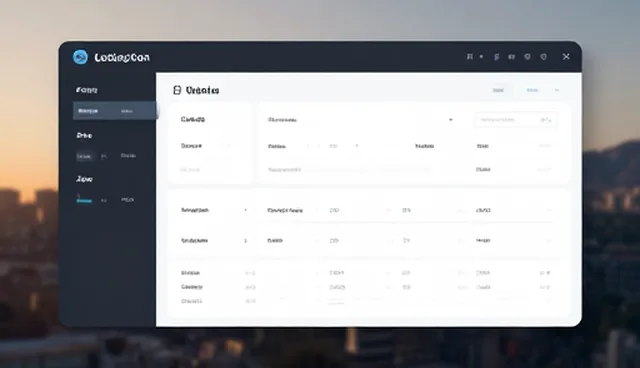Open the more options dots in page header
This screenshot has width=640, height=368.
[x=557, y=90]
